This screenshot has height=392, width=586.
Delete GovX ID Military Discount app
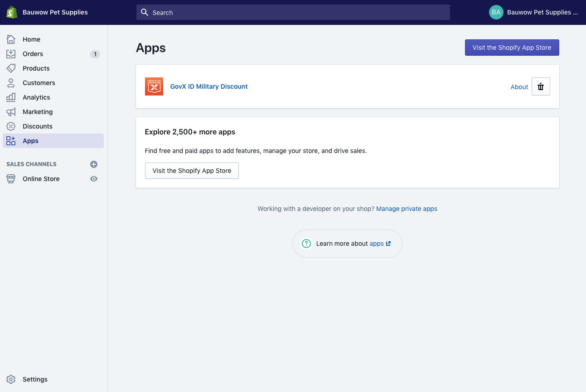coord(541,86)
